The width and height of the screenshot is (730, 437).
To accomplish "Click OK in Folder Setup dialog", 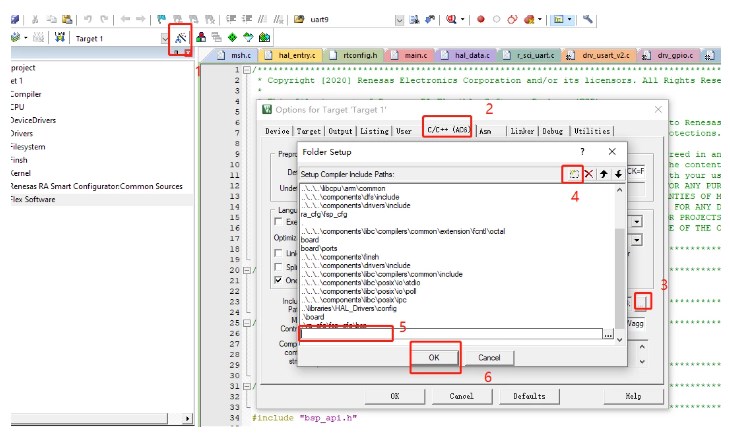I will coord(434,357).
